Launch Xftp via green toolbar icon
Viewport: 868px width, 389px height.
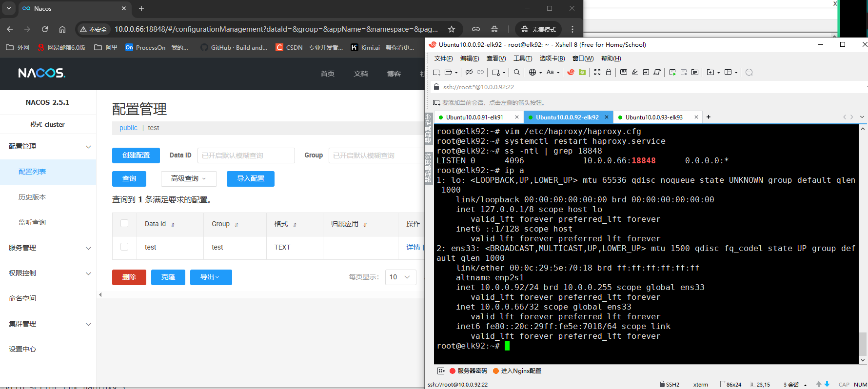(582, 72)
